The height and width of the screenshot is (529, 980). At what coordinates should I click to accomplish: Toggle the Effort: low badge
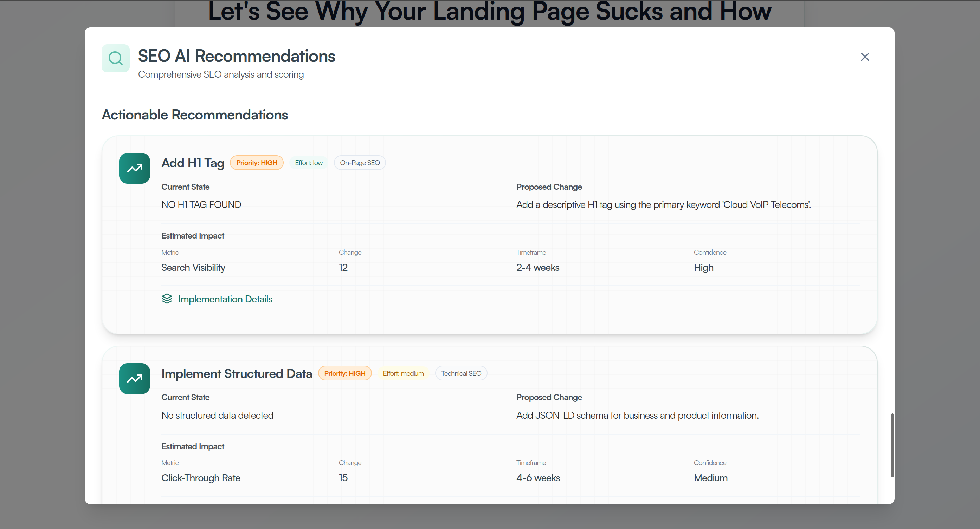click(309, 162)
